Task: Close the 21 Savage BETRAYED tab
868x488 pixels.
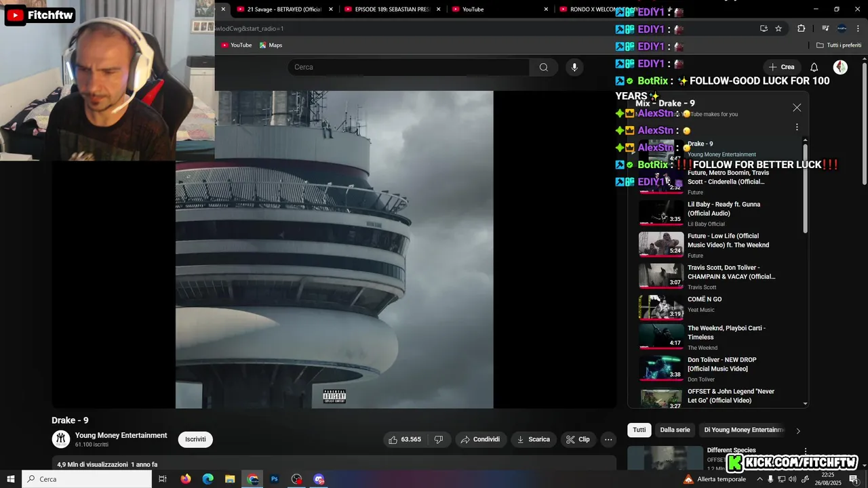Action: 331,9
